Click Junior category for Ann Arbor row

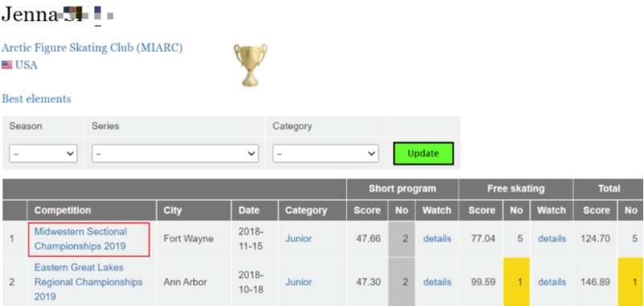(299, 282)
